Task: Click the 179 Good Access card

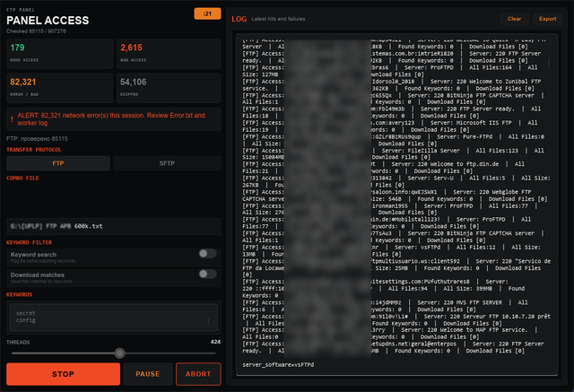Action: (60, 54)
